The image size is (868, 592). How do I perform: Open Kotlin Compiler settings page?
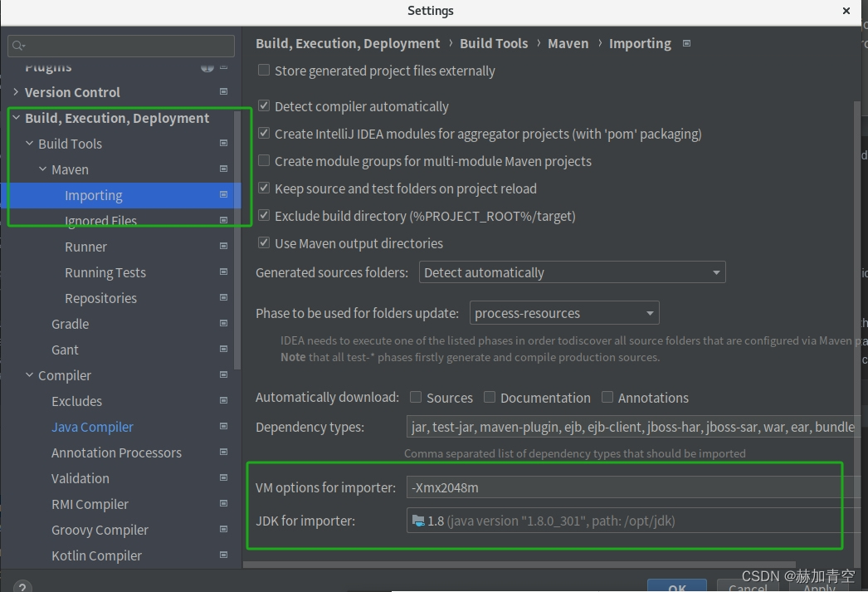[96, 556]
